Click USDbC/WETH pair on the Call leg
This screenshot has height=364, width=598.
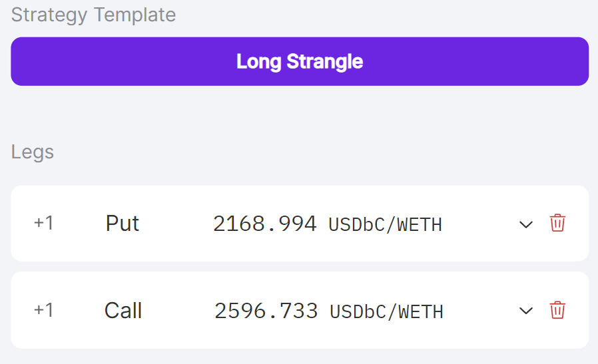tap(386, 311)
